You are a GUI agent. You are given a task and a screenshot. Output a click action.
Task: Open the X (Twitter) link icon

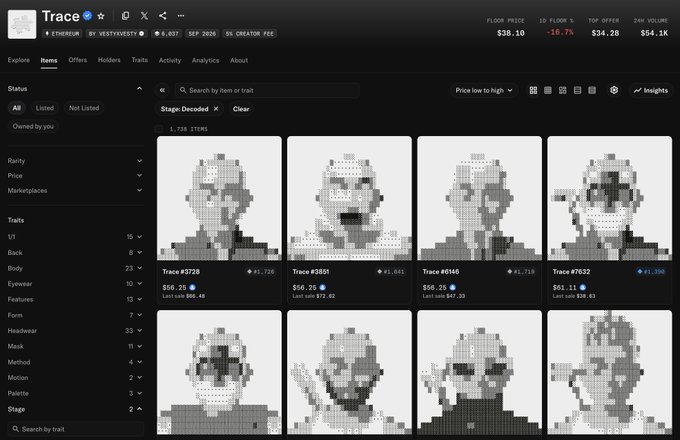(144, 16)
